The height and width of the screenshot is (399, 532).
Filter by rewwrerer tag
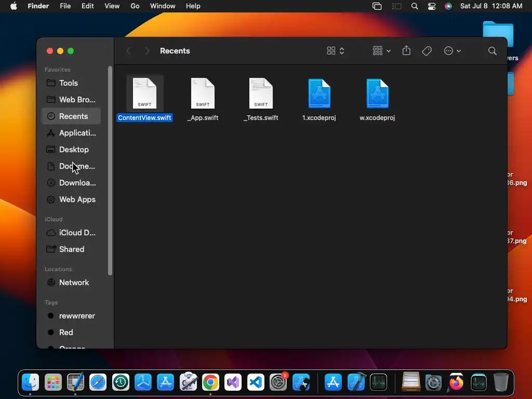click(71, 315)
